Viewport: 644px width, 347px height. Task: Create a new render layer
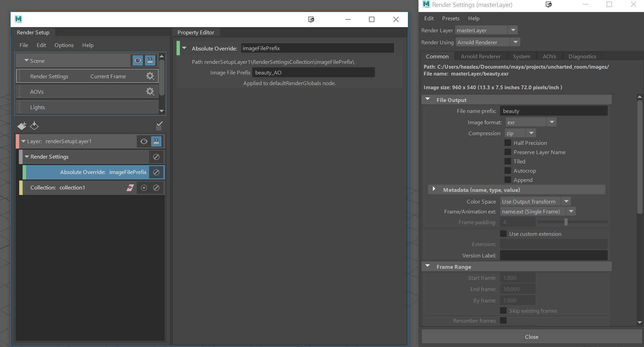[x=22, y=126]
